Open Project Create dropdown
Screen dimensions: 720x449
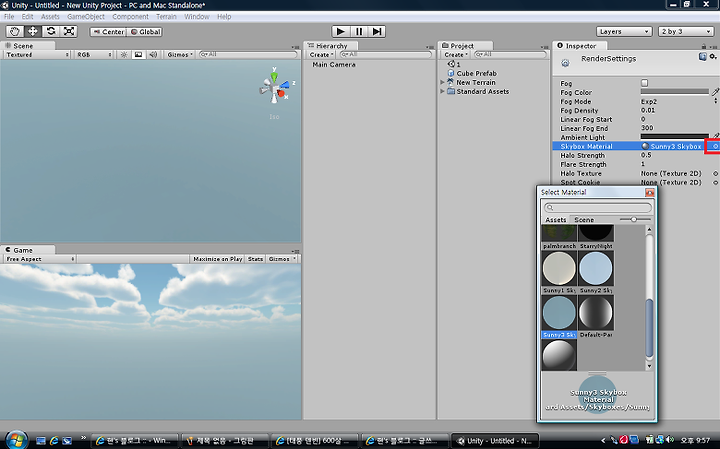click(x=456, y=55)
